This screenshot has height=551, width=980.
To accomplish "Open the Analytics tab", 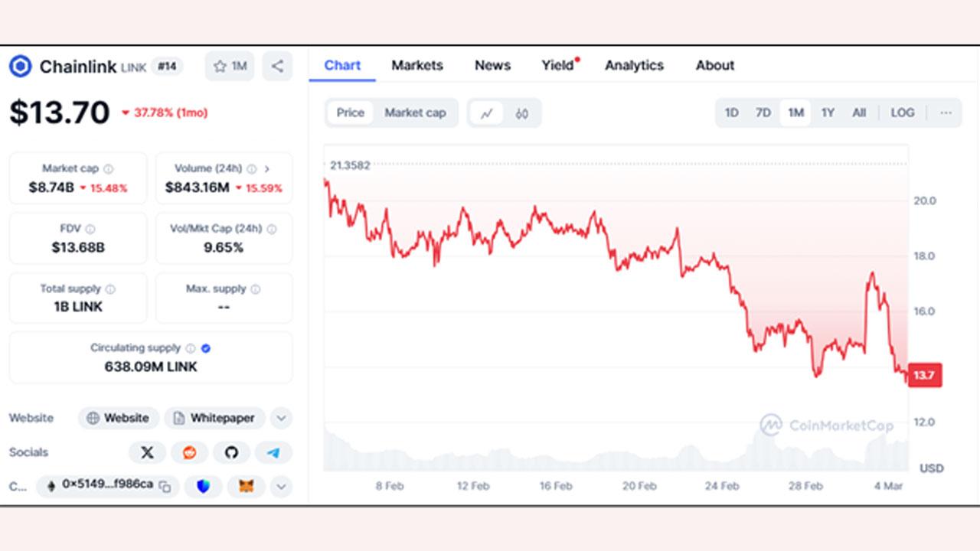I will pos(634,65).
